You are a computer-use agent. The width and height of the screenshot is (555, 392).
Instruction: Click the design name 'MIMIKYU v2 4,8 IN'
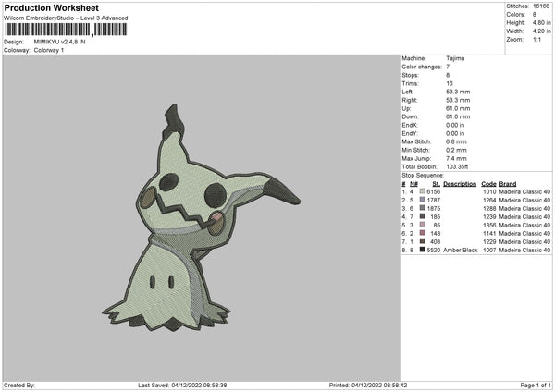coord(59,42)
